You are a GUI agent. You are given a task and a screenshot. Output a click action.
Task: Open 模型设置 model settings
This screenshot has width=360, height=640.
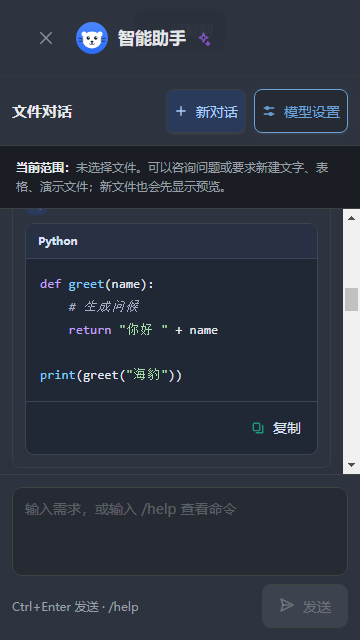(301, 111)
